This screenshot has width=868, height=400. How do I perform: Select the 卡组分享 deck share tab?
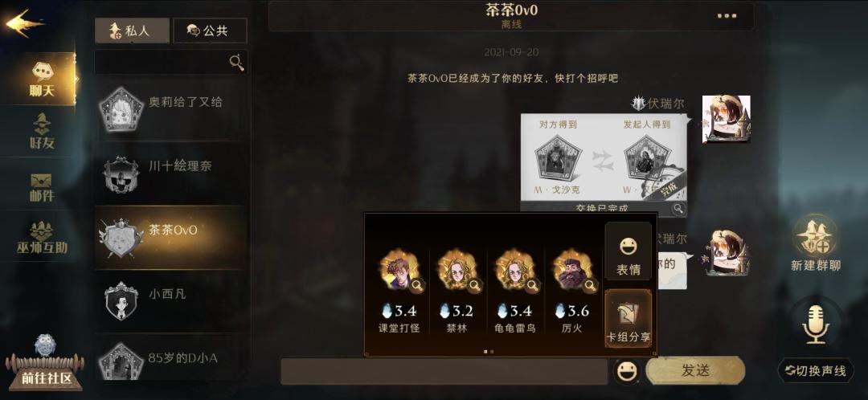(x=628, y=319)
